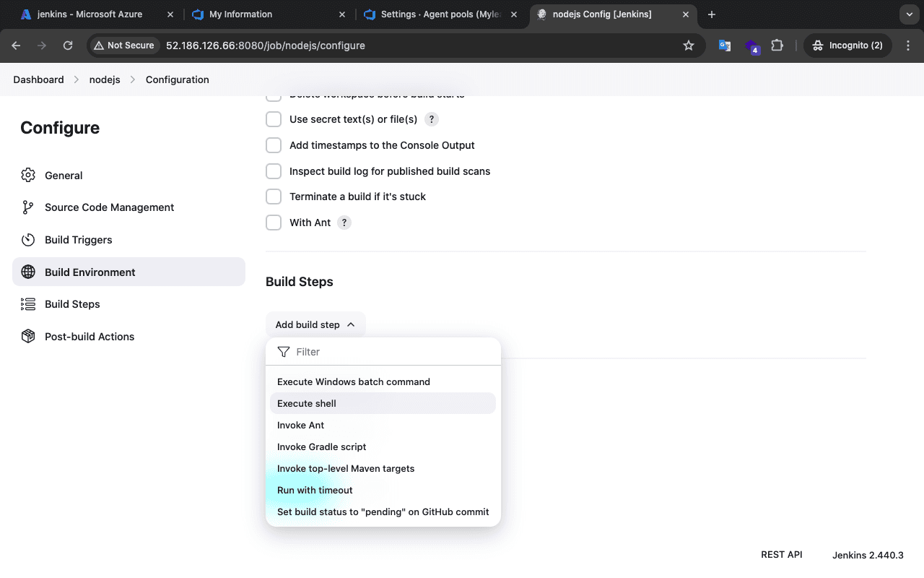Click the Build Environment globe icon
This screenshot has width=924, height=578.
(28, 272)
